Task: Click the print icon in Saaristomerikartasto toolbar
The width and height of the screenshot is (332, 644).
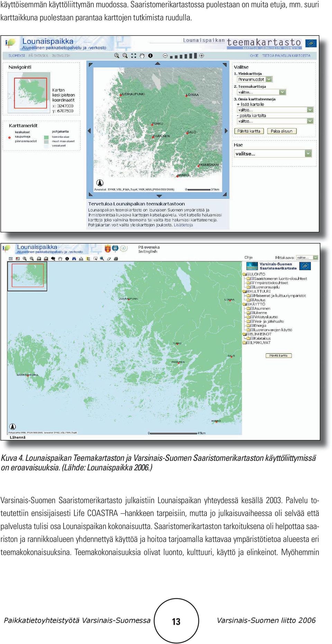Action: 116,259
